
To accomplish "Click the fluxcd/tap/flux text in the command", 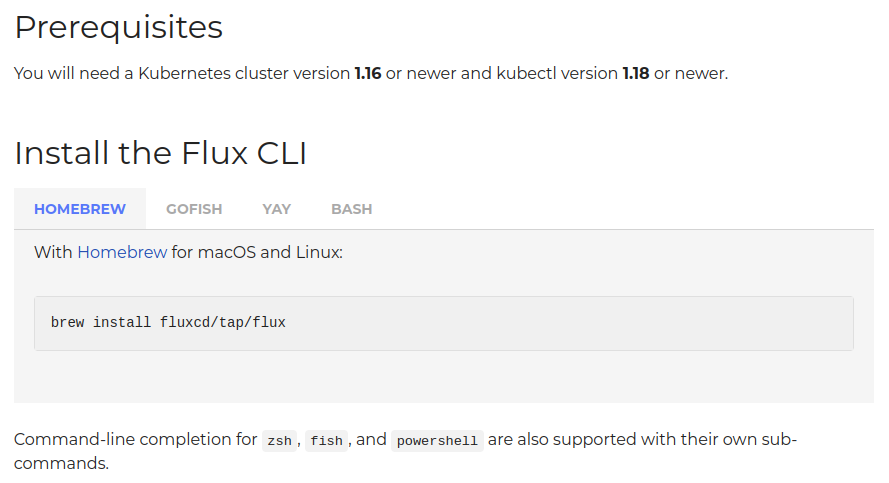I will pos(223,323).
